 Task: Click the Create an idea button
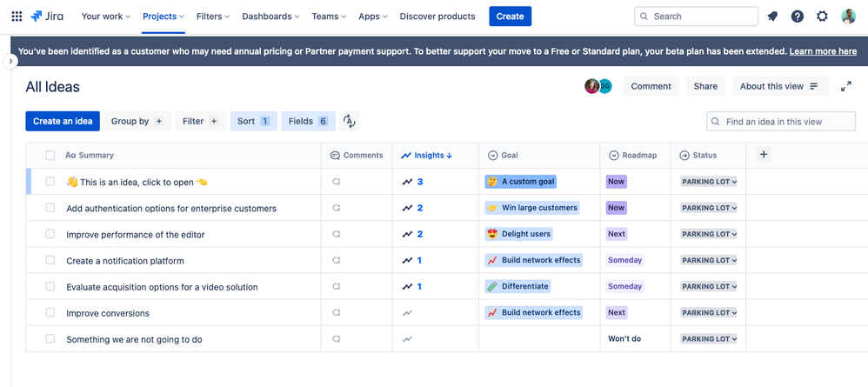tap(63, 122)
